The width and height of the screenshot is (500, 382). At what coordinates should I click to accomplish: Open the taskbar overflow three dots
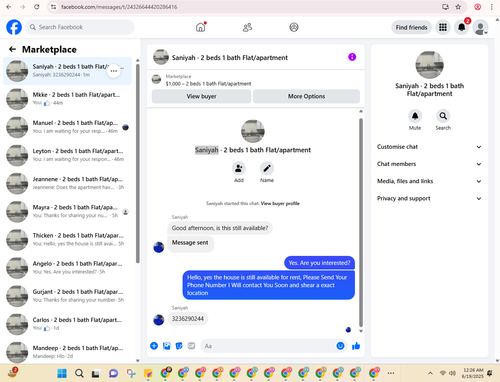[391, 373]
